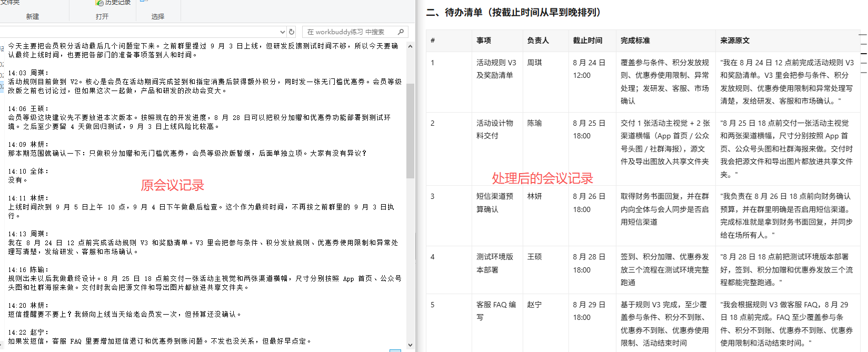The height and width of the screenshot is (352, 868).
Task: Click the source quote starting '我负责在 8 月 26 日'
Action: [x=787, y=215]
